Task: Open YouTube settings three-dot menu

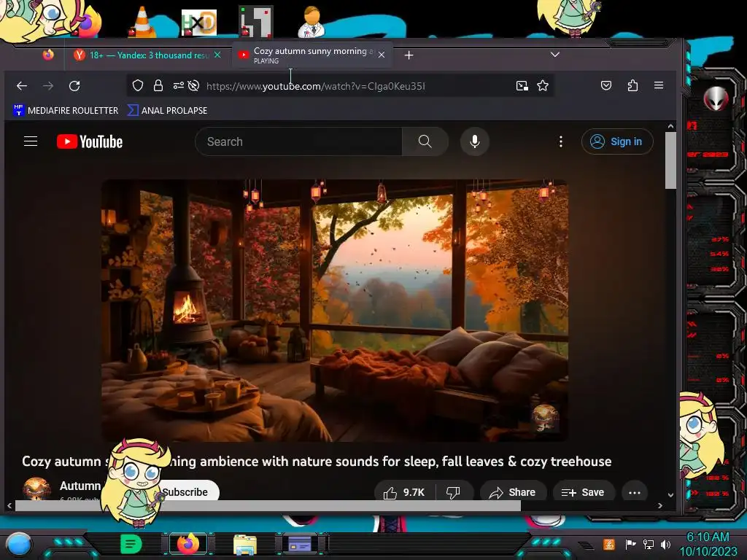Action: [561, 141]
